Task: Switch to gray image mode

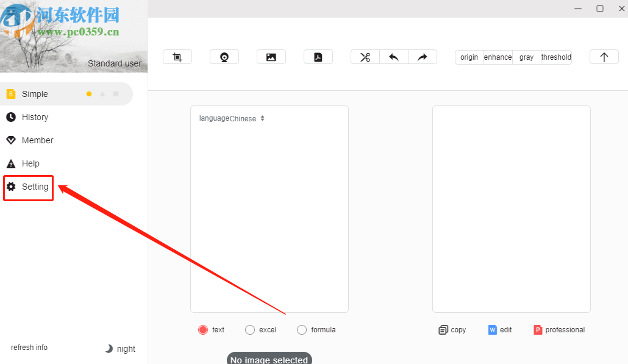Action: [526, 57]
